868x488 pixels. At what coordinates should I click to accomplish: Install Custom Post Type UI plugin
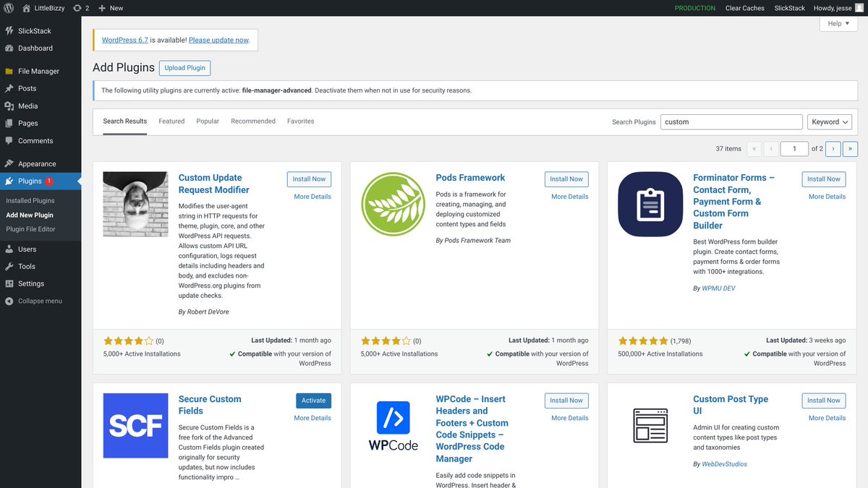tap(824, 401)
